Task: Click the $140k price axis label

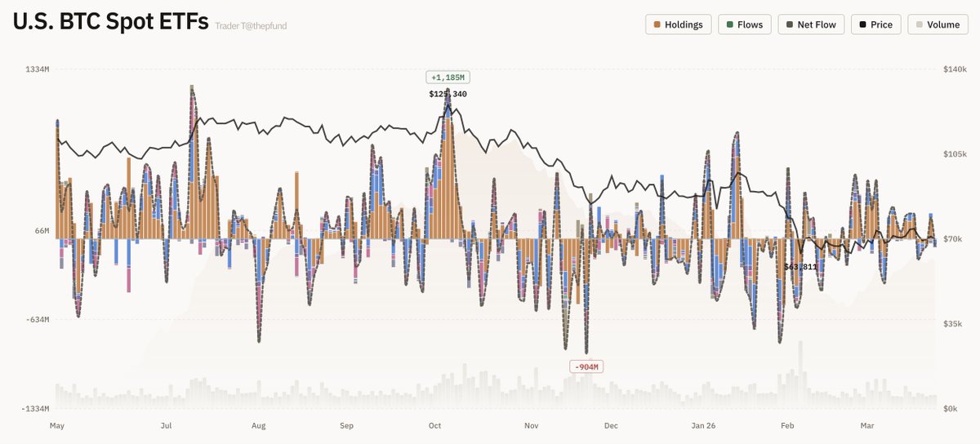Action: (x=954, y=70)
